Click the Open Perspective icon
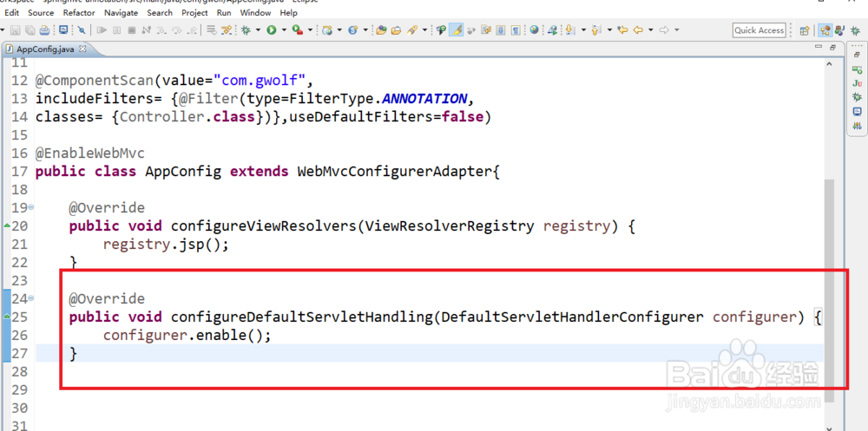This screenshot has height=431, width=868. click(x=805, y=31)
